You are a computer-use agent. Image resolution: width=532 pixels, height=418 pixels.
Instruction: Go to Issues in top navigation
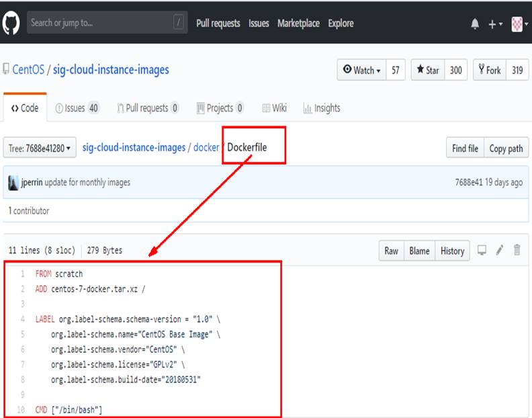[x=259, y=23]
